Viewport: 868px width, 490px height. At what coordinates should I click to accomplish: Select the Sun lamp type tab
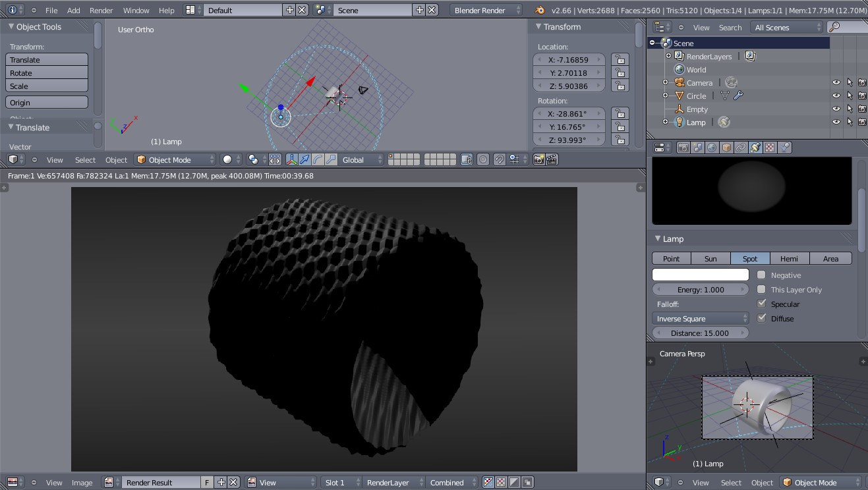tap(710, 258)
